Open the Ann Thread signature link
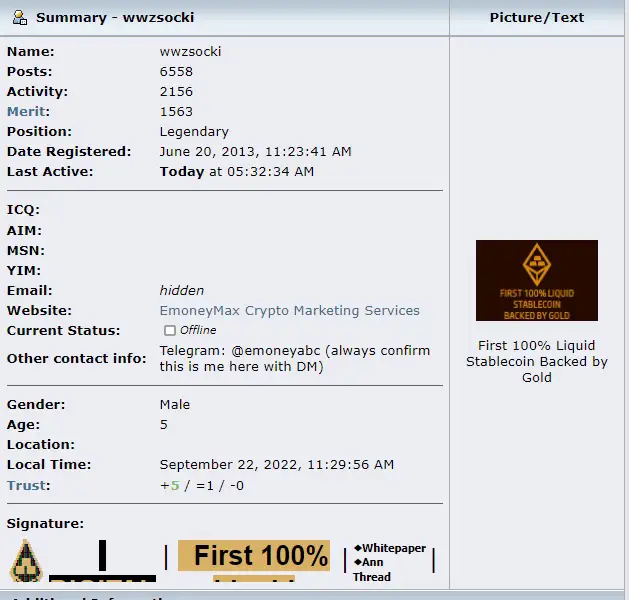The width and height of the screenshot is (629, 600). [x=372, y=570]
